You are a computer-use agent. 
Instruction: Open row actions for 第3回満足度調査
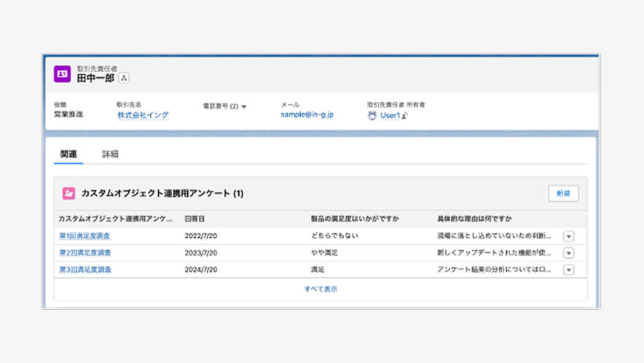click(569, 270)
